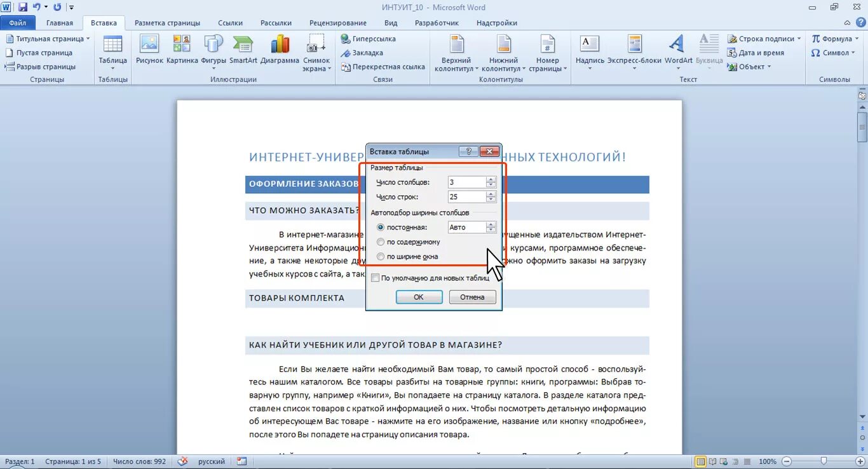
Task: Click the Число строк input field
Action: [466, 197]
